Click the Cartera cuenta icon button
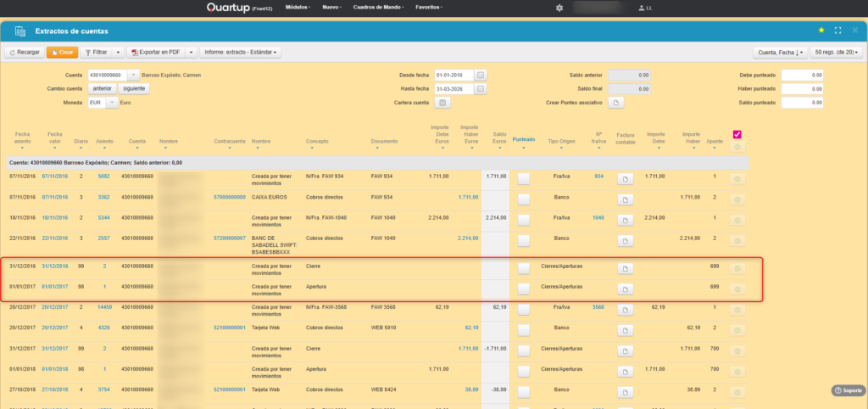Viewport: 868px width, 409px height. (x=442, y=103)
